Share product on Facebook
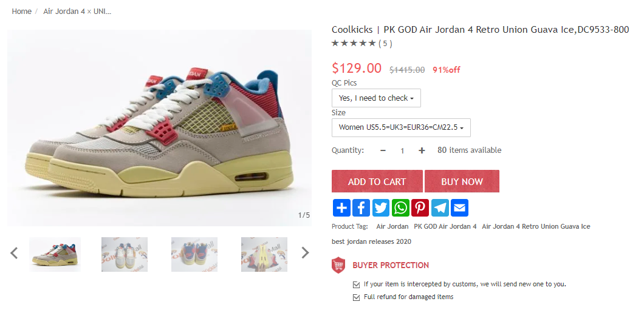 coord(361,208)
